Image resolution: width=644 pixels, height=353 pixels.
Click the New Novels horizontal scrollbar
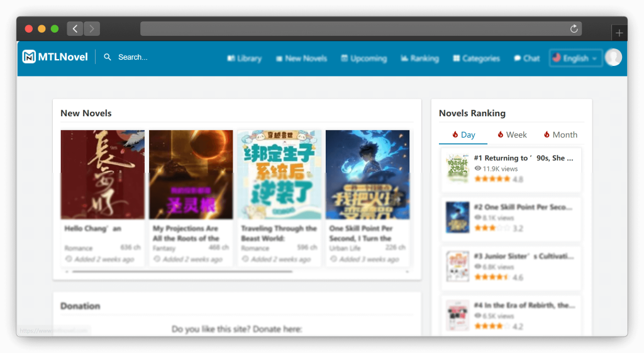(182, 272)
